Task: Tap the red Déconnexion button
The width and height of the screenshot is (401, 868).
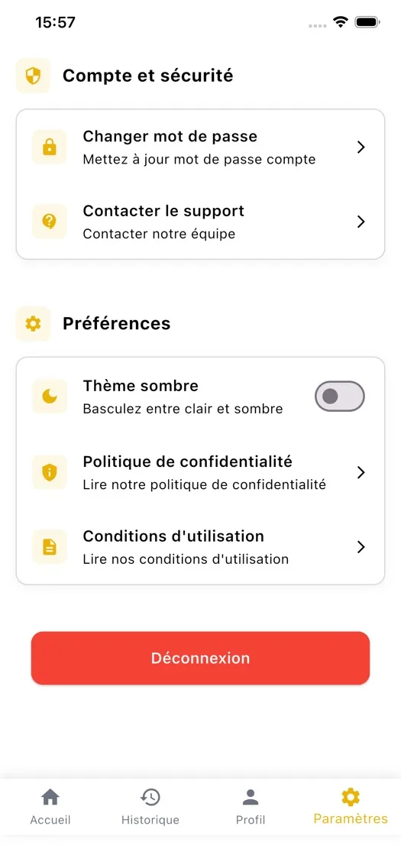Action: point(200,658)
